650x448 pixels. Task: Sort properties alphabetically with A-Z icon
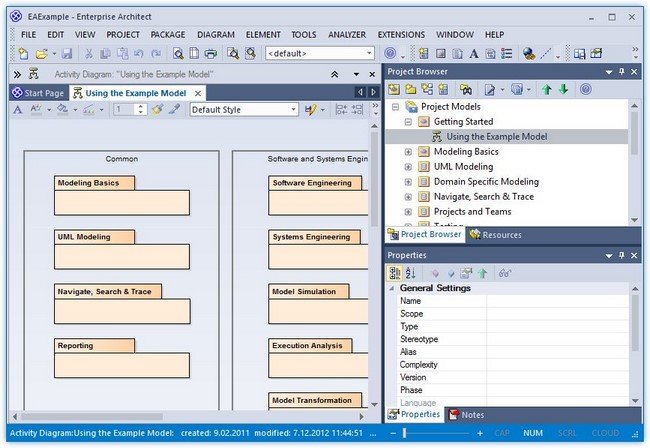coord(410,273)
